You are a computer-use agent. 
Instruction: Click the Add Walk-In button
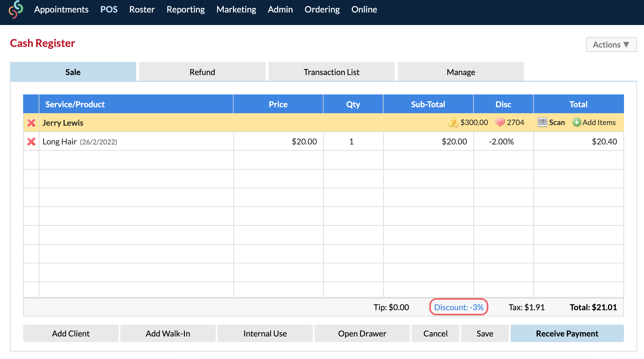click(x=168, y=333)
